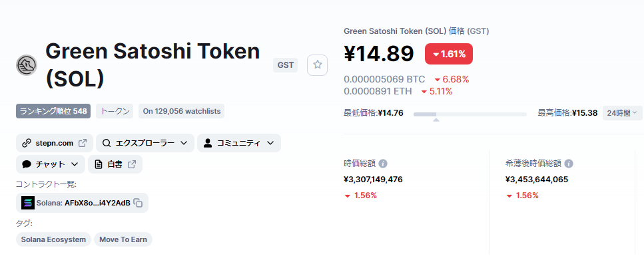644x264 pixels.
Task: Click the Green Satoshi Token logo icon
Action: tap(27, 65)
